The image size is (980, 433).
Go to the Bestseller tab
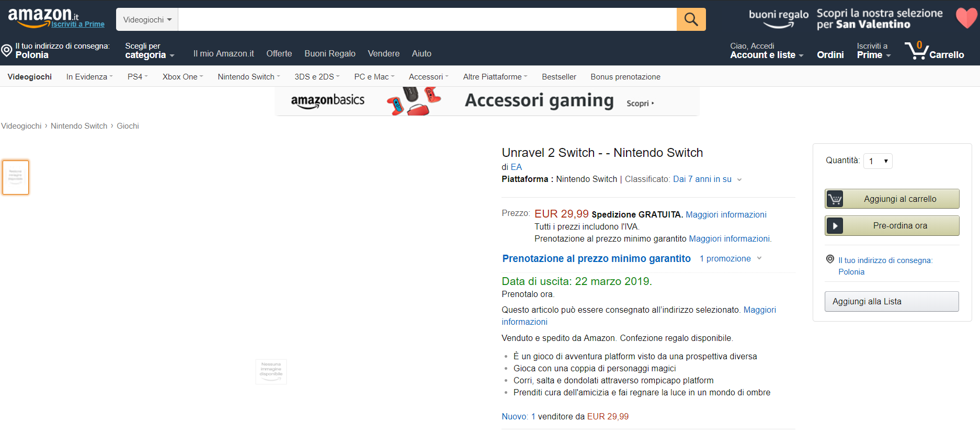[559, 77]
